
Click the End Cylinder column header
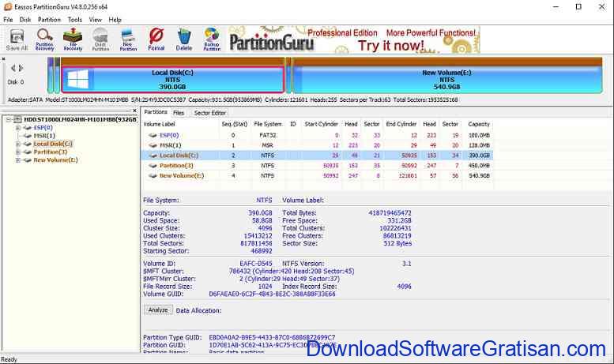click(401, 125)
